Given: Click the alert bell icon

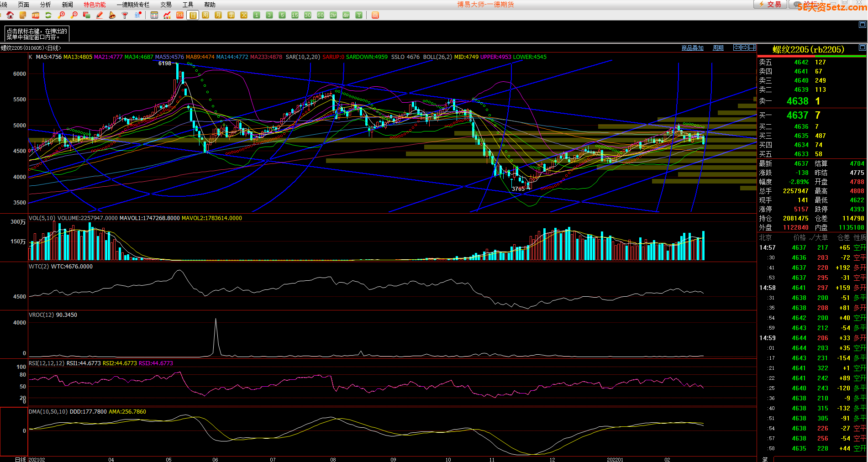Looking at the screenshot, I should click(112, 15).
